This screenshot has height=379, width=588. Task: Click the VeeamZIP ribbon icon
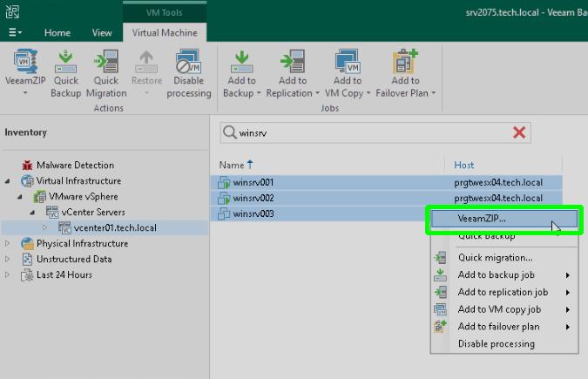(x=24, y=62)
